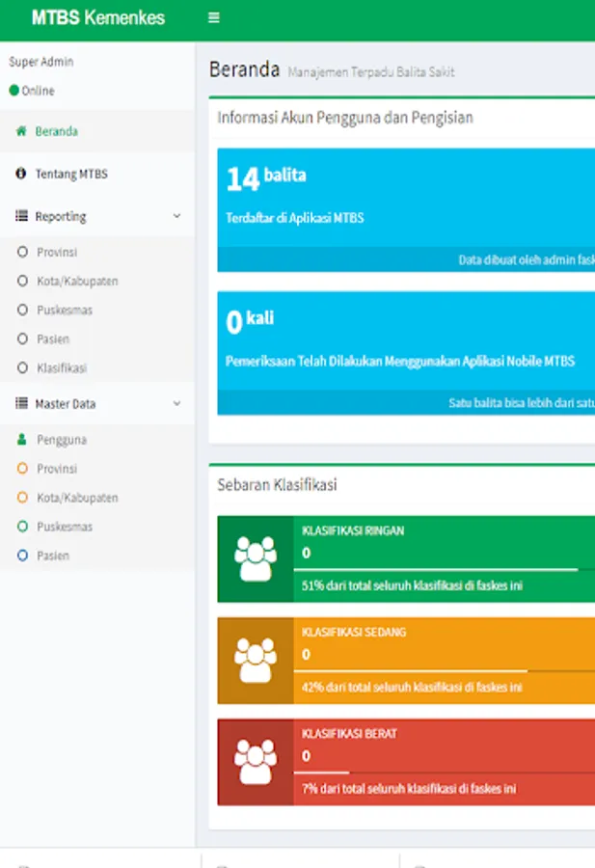Open the Beranda home menu item
Viewport: 595px width, 868px height.
pyautogui.click(x=96, y=131)
